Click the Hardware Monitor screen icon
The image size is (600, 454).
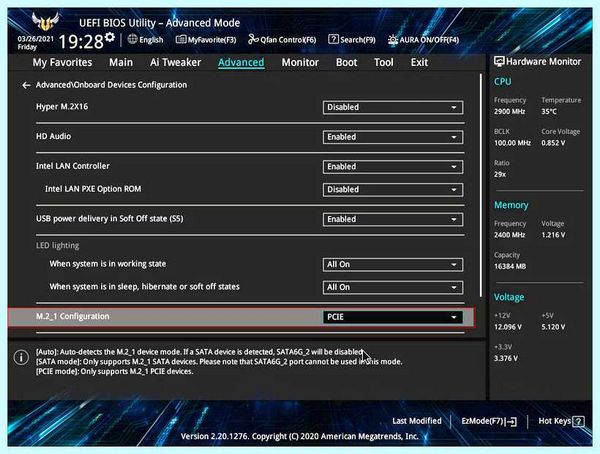499,62
